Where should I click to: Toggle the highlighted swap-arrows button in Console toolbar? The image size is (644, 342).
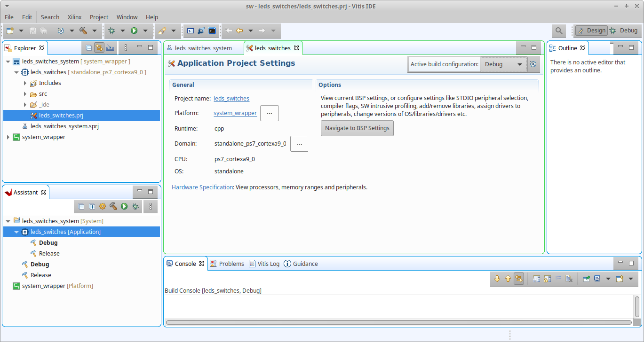(518, 279)
